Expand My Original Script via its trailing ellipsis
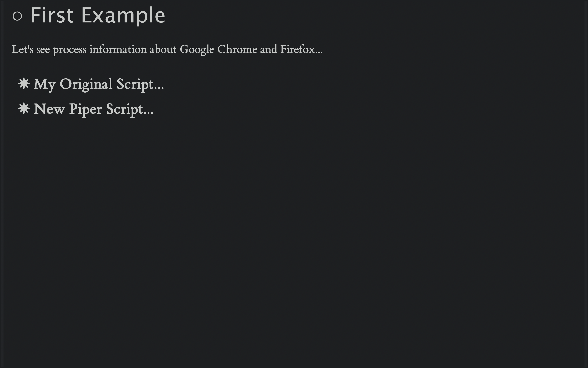588x368 pixels. (159, 88)
